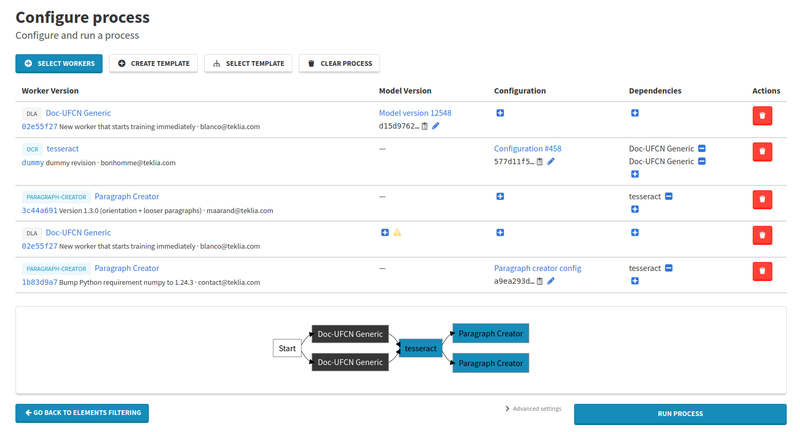Edit Configuration #458 pencil icon

pos(551,162)
